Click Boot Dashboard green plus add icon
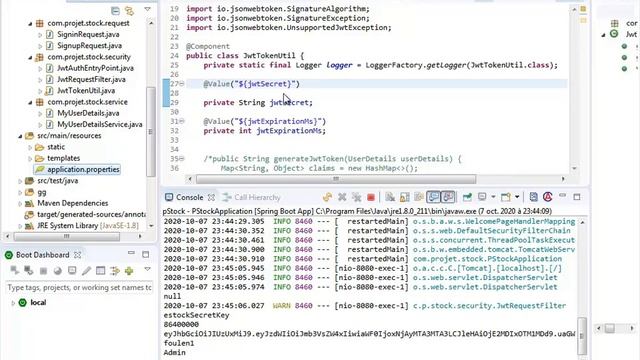The width and height of the screenshot is (640, 360). click(x=129, y=271)
